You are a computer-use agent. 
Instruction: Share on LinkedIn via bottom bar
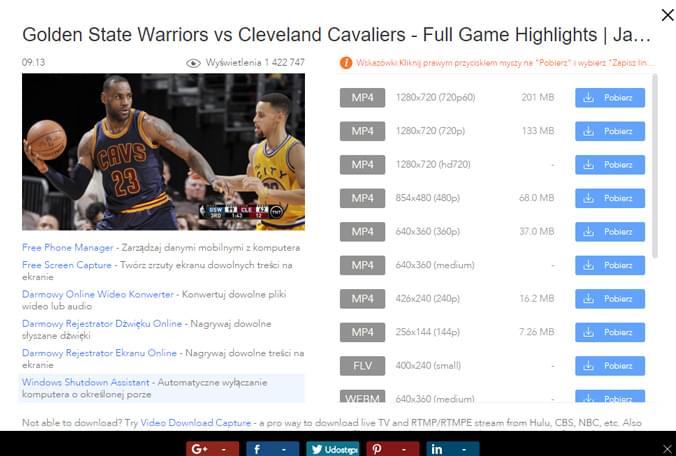452,449
